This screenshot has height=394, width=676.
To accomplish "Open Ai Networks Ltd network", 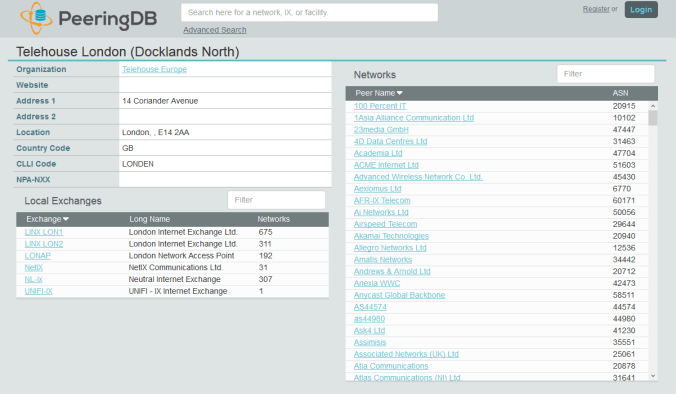I will (x=381, y=212).
